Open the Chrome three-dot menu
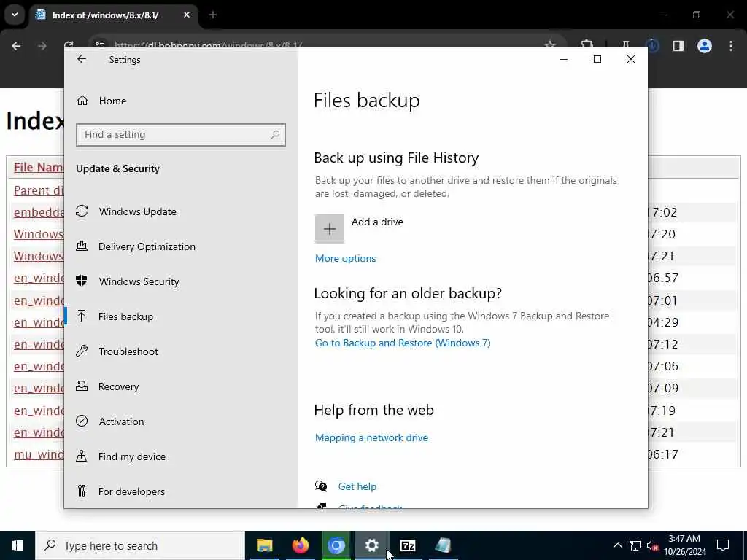747x560 pixels. tap(731, 46)
